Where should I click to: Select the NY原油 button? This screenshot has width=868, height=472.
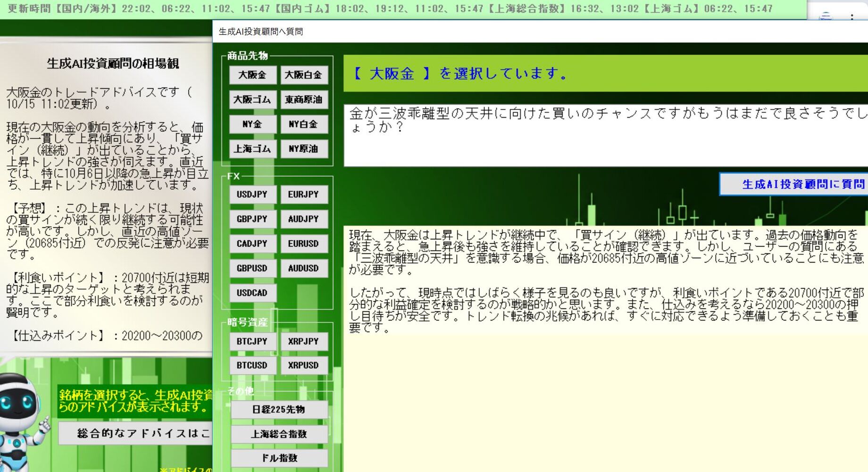304,149
